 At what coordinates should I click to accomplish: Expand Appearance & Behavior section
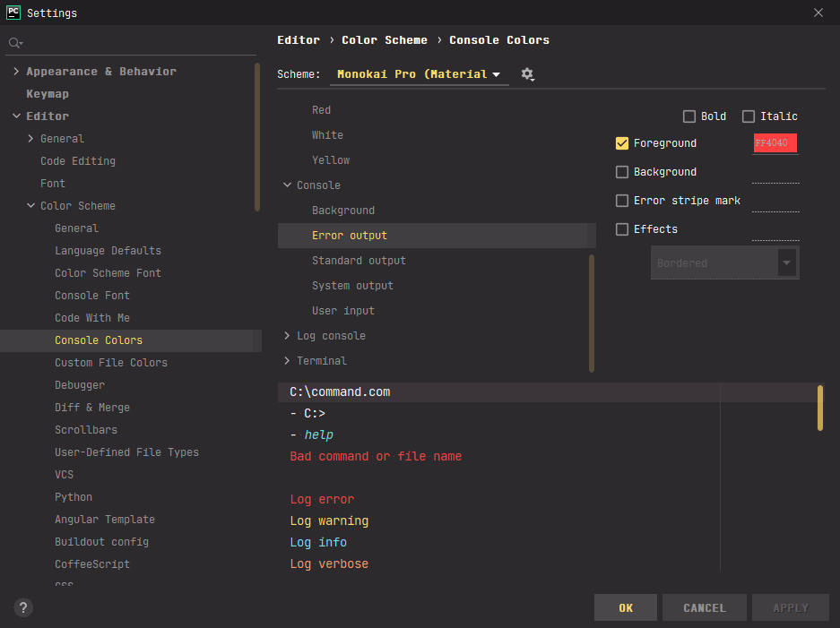pyautogui.click(x=17, y=72)
